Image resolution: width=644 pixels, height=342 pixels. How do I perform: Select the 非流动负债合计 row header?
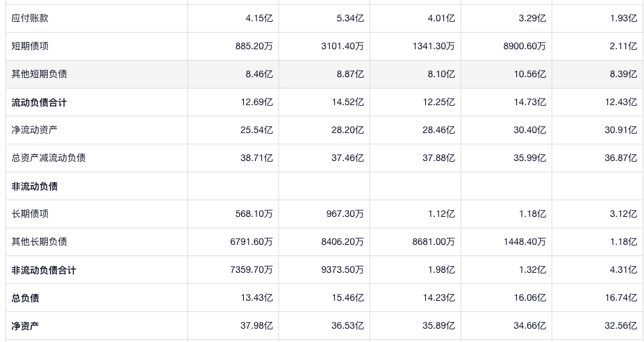point(44,270)
